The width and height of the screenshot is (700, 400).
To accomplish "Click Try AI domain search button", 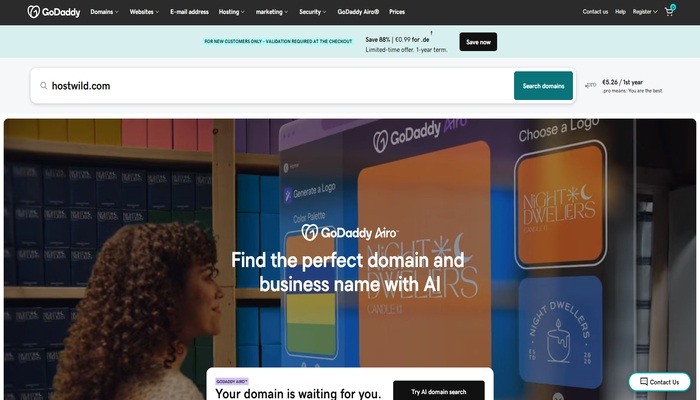I will 439,391.
